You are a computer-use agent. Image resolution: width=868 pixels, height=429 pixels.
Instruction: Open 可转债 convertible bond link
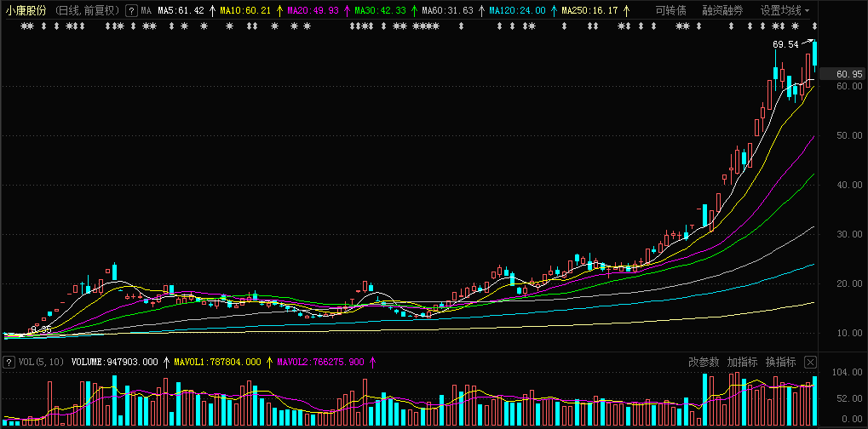click(670, 11)
